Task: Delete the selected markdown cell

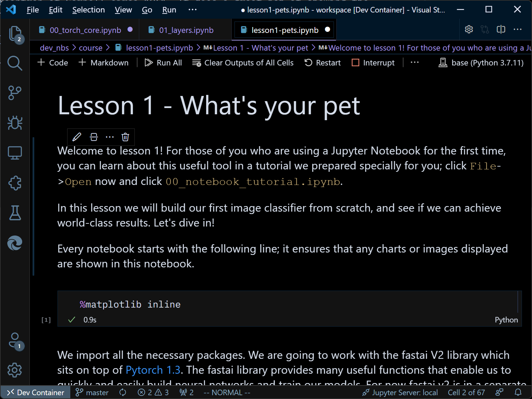Action: coord(125,137)
